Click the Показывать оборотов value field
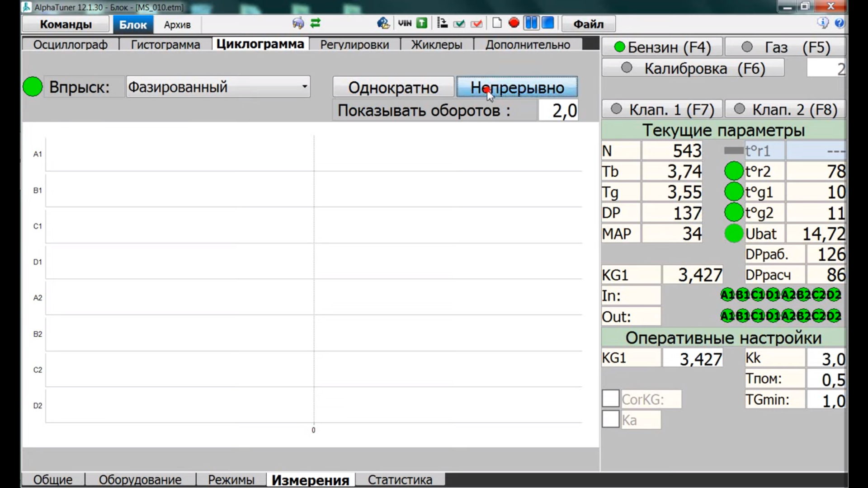This screenshot has height=488, width=868. [x=558, y=111]
